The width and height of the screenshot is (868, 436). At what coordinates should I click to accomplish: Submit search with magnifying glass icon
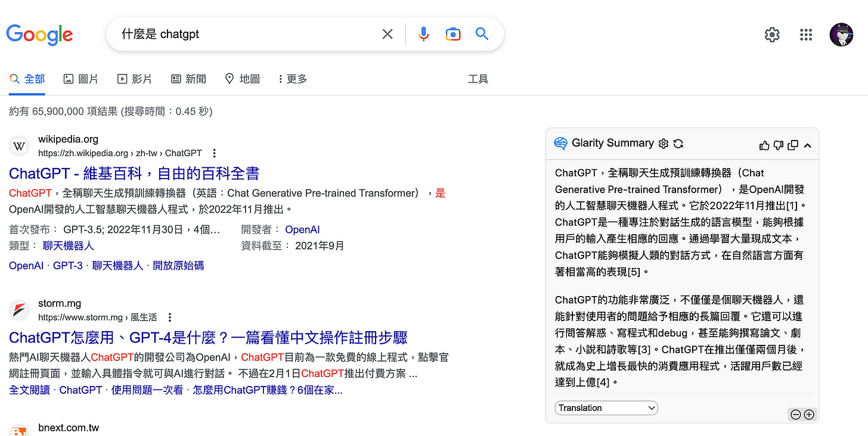[482, 34]
